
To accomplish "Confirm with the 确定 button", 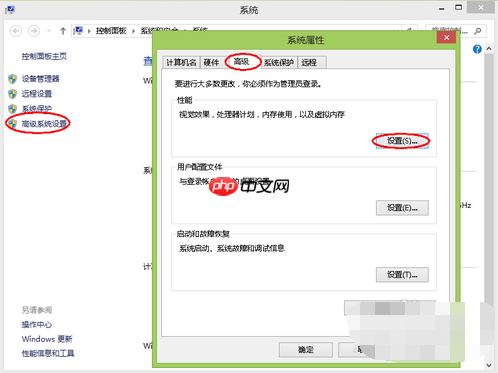I will (x=306, y=350).
